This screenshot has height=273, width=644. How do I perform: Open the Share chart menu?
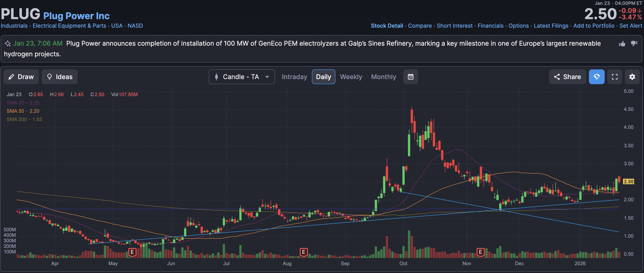coord(567,77)
